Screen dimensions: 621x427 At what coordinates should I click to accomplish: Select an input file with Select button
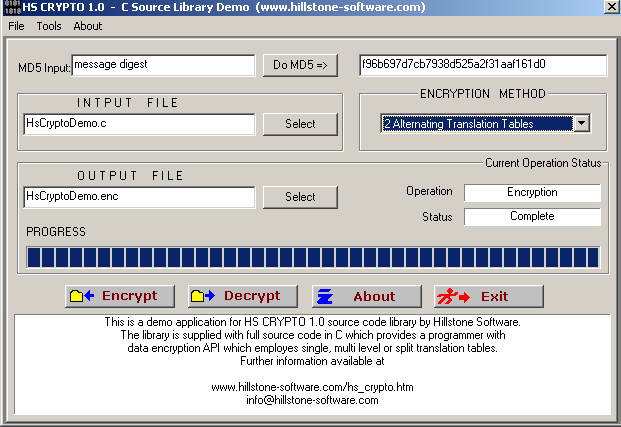(300, 124)
